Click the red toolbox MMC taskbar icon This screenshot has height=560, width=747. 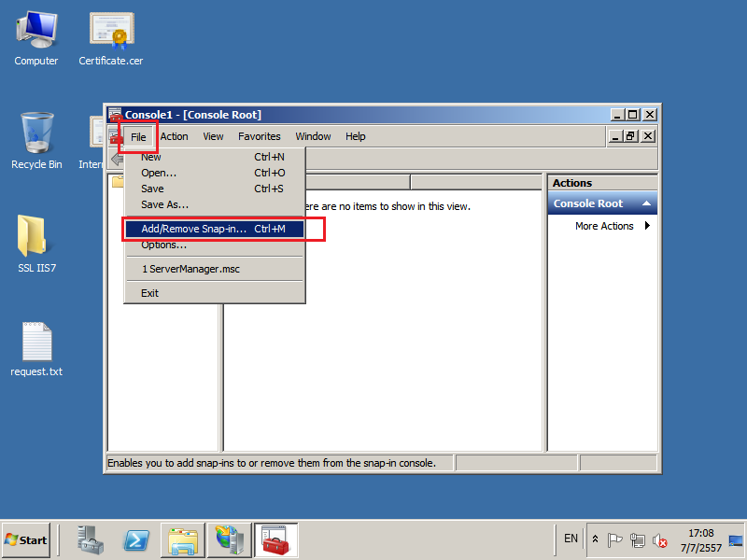pyautogui.click(x=275, y=539)
